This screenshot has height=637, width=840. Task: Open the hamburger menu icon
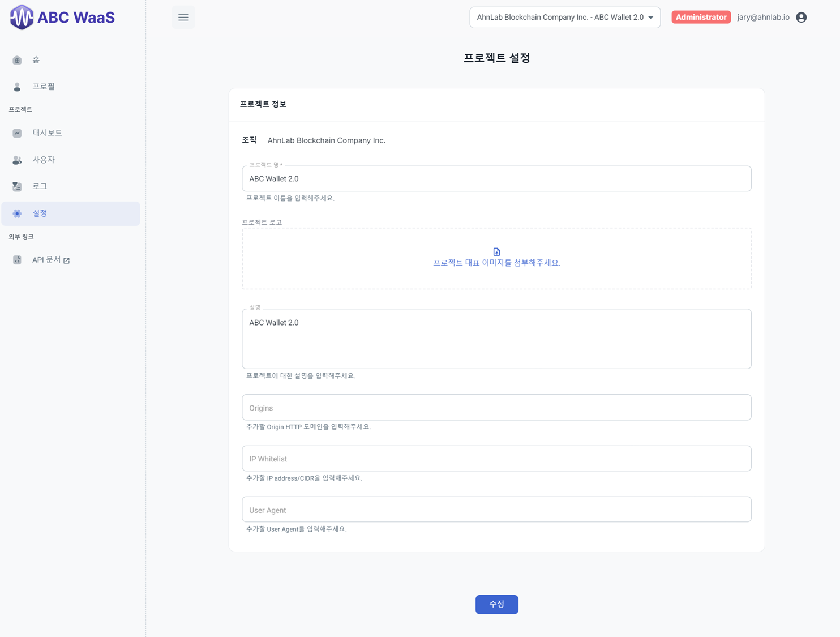point(183,18)
